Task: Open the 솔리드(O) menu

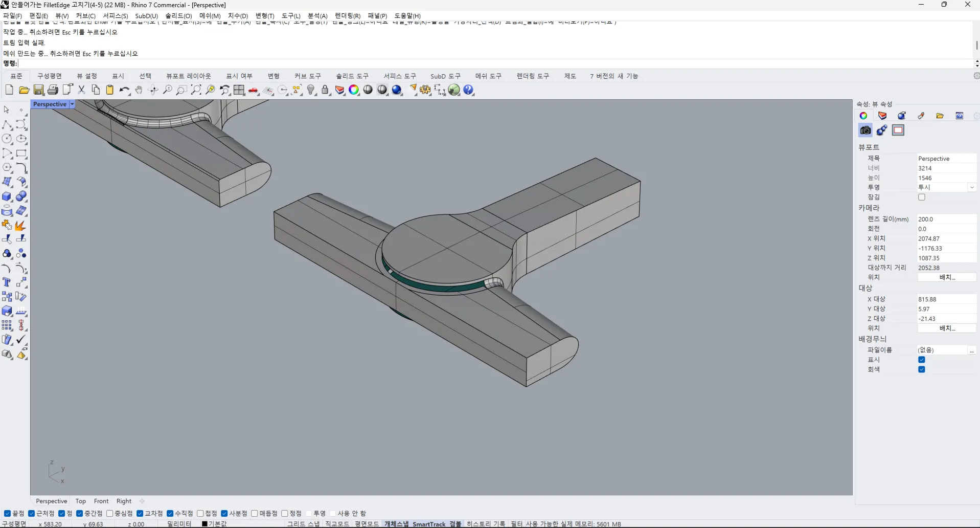Action: click(x=178, y=16)
